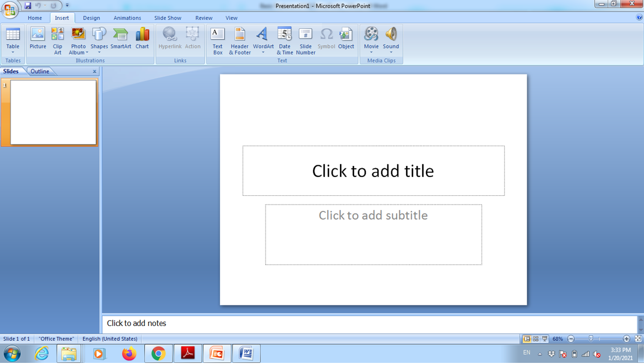Insert an Object
Screen dimensions: 644x364
click(x=346, y=39)
